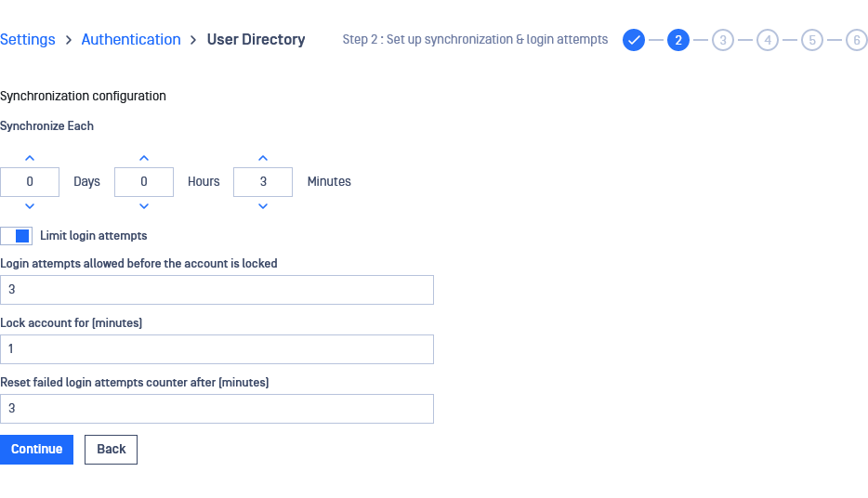868x498 pixels.
Task: Increase the Hours value with up arrow
Action: coord(144,158)
